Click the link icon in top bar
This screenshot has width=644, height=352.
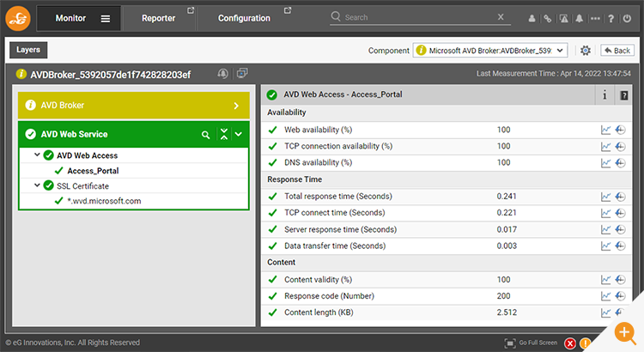coord(548,19)
